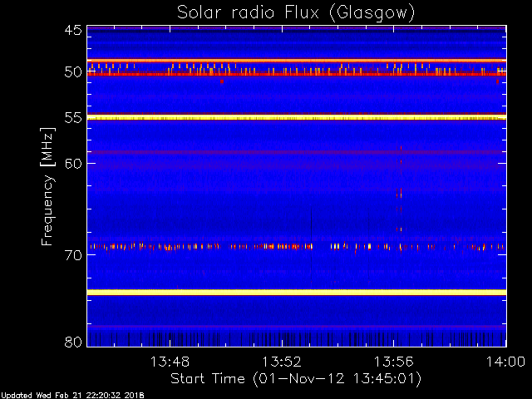Click the orange horizontal band above 50 MHz

(x=297, y=61)
